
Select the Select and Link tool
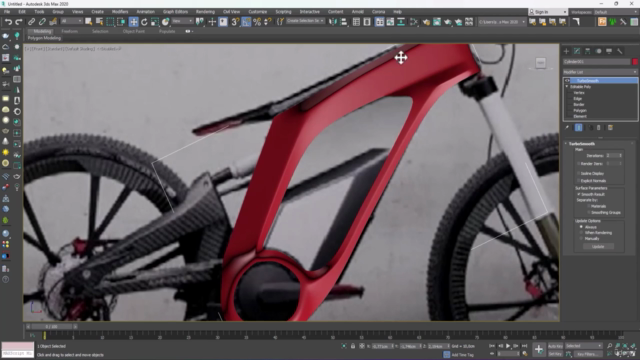pos(31,22)
